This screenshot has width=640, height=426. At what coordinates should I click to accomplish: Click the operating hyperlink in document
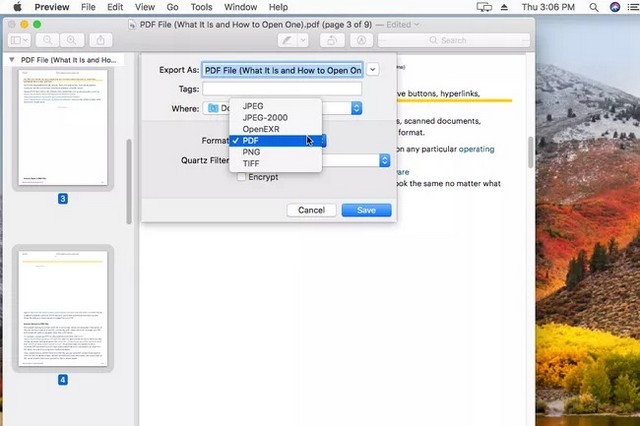[x=476, y=149]
